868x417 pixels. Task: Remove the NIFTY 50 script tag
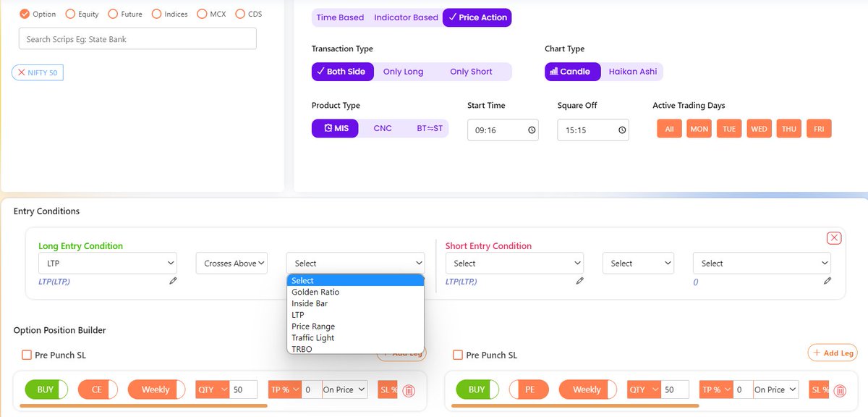point(22,72)
